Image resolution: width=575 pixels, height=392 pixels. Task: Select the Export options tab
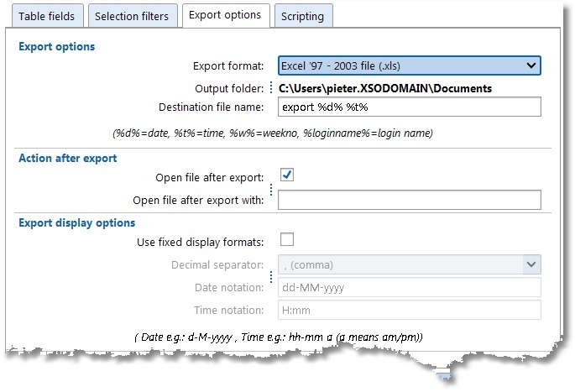point(225,15)
